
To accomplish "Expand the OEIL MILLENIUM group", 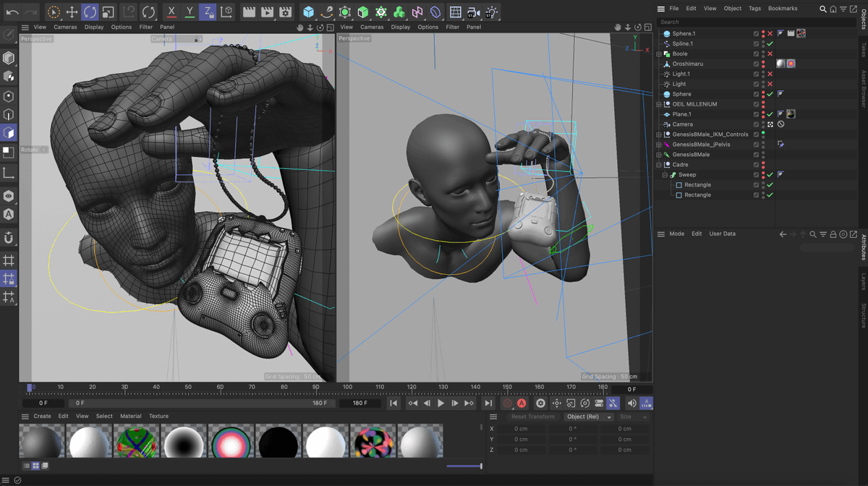I will 659,104.
